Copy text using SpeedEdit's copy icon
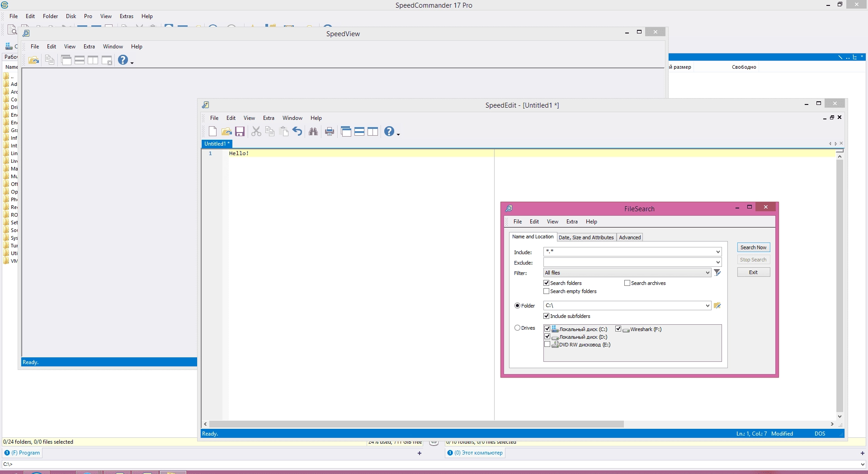This screenshot has height=474, width=868. point(270,131)
